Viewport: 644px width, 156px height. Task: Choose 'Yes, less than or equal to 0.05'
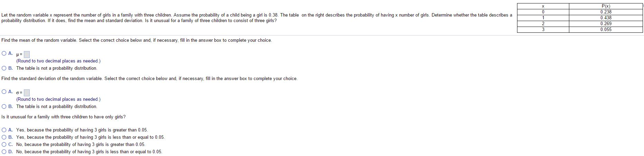4,137
